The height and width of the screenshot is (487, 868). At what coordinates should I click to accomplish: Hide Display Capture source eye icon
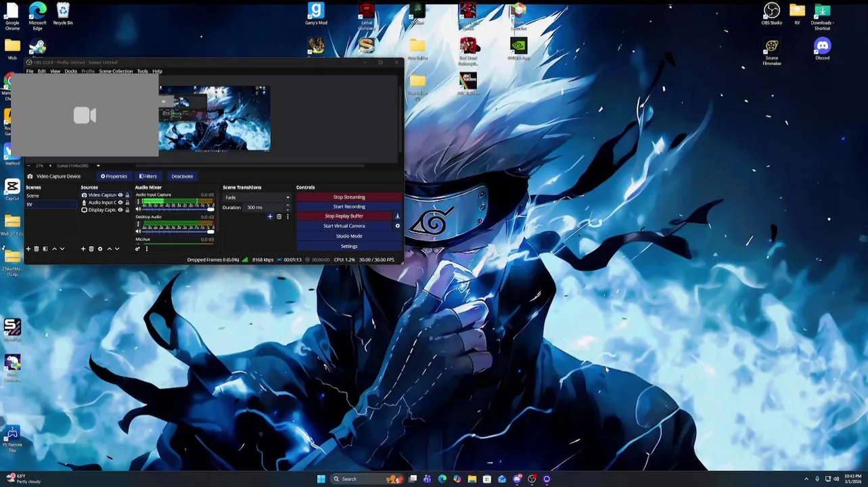pyautogui.click(x=120, y=210)
